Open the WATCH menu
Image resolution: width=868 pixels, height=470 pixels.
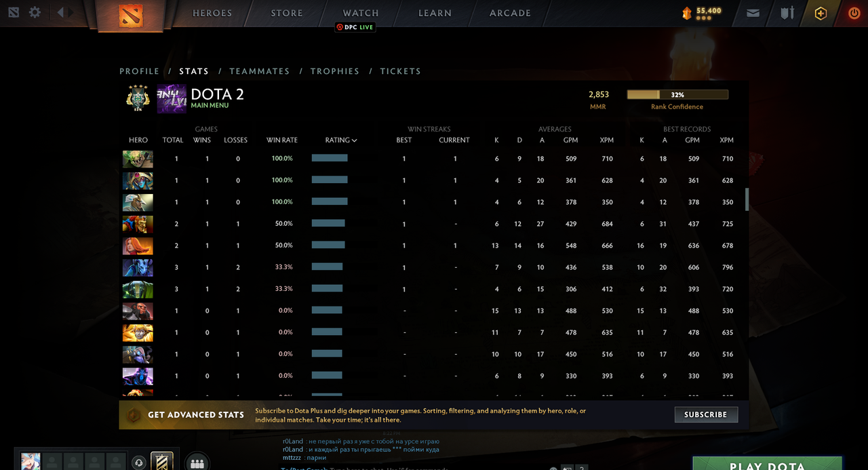click(x=361, y=13)
